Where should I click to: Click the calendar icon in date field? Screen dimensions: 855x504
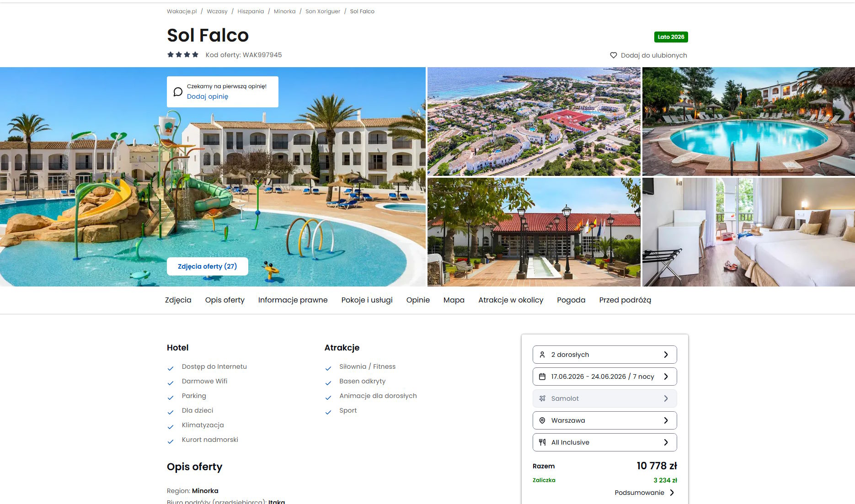[542, 377]
